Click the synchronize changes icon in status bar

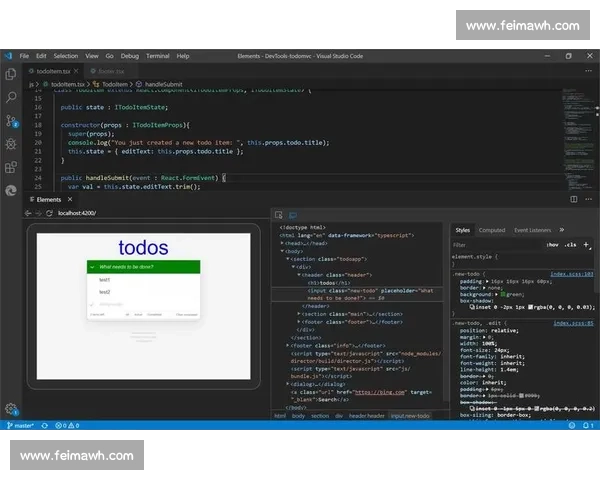click(44, 425)
